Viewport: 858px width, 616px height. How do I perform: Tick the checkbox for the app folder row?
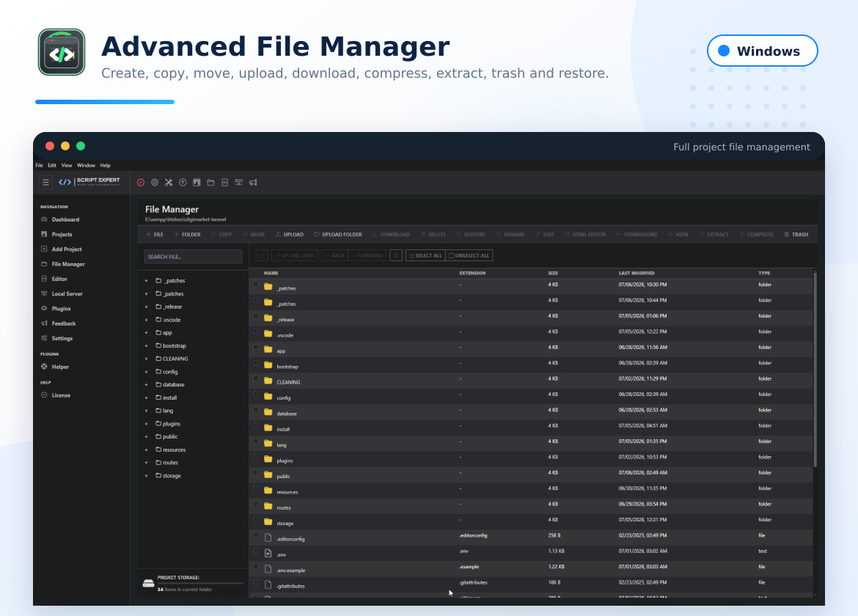tap(255, 347)
